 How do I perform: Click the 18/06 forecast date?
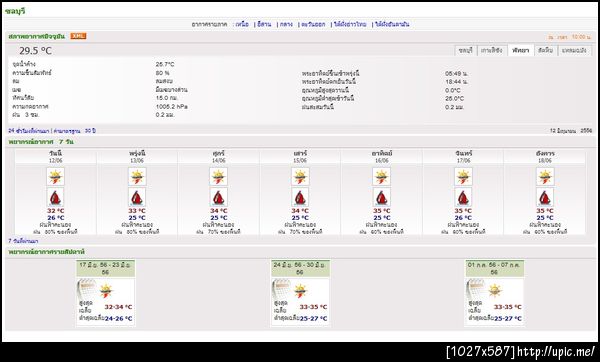click(x=545, y=160)
